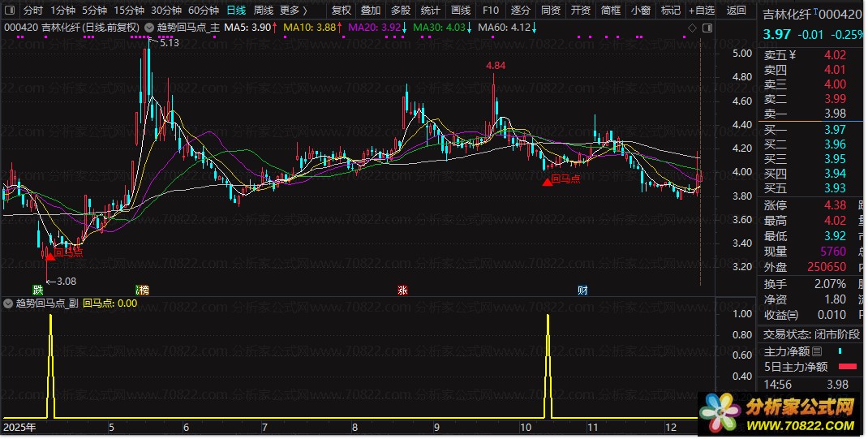Click the 卖一 price 3.98
The height and width of the screenshot is (439, 868).
click(835, 114)
